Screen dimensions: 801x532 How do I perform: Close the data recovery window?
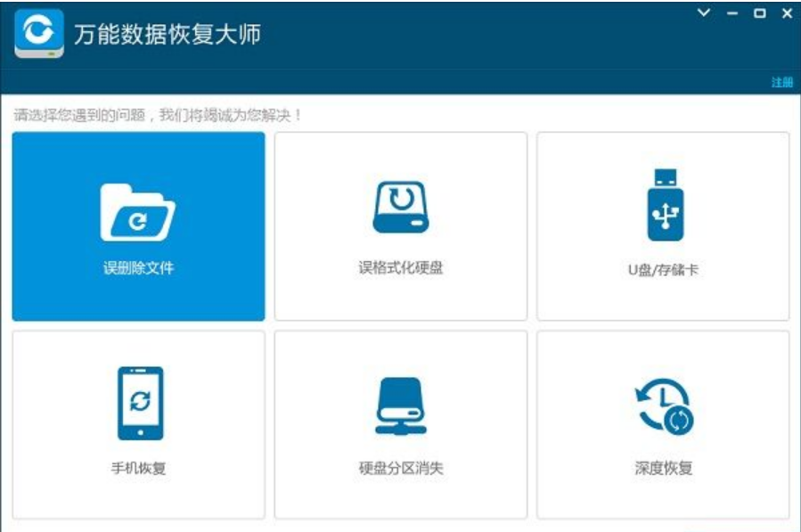[788, 13]
